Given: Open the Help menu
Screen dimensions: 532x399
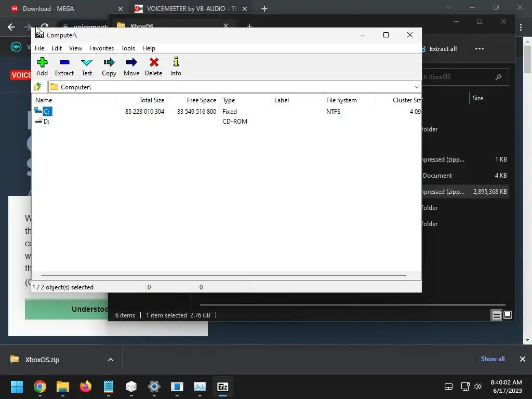Looking at the screenshot, I should tap(149, 48).
